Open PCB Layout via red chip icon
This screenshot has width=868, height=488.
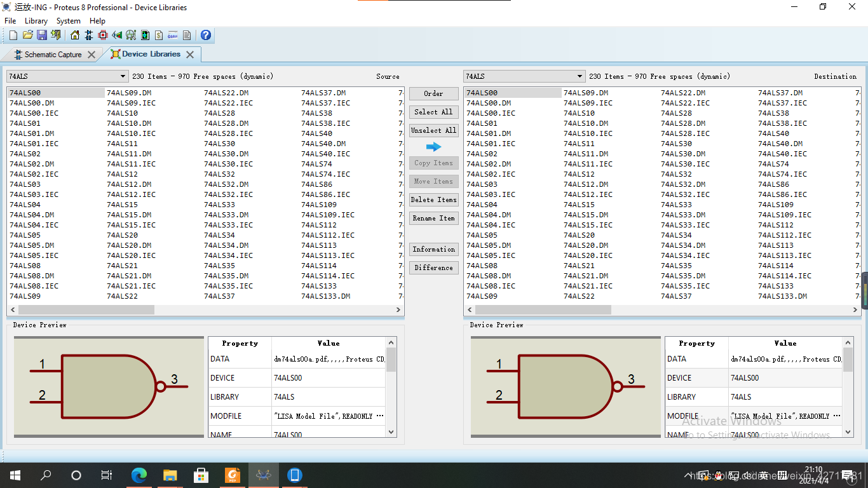(x=103, y=35)
